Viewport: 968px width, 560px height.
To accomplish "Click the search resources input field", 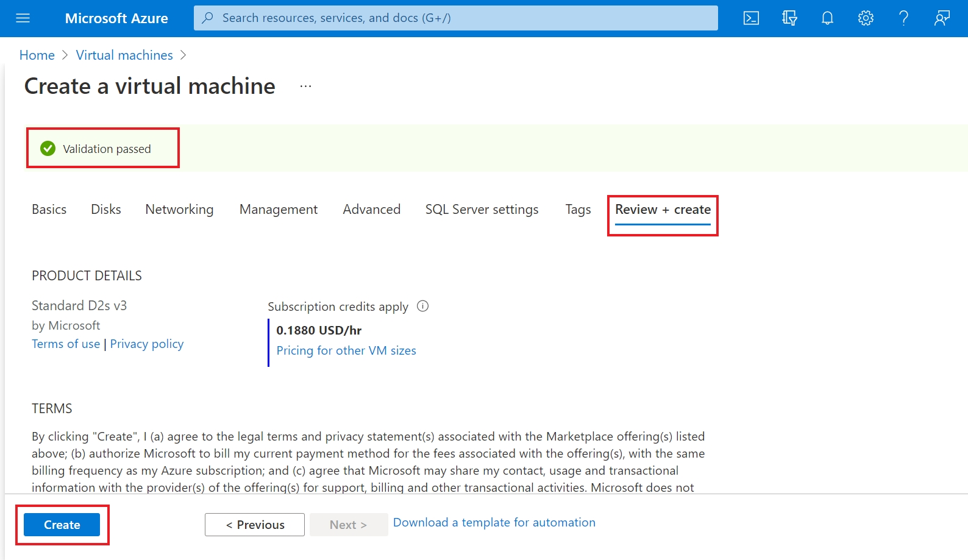I will 455,18.
